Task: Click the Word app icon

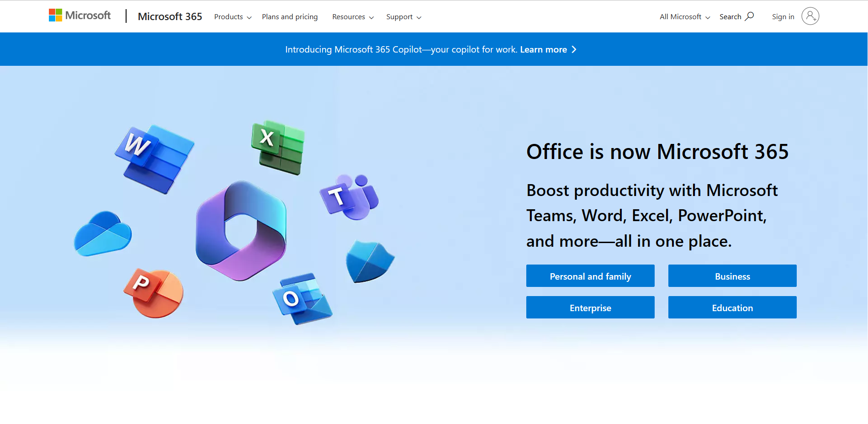Action: click(154, 159)
